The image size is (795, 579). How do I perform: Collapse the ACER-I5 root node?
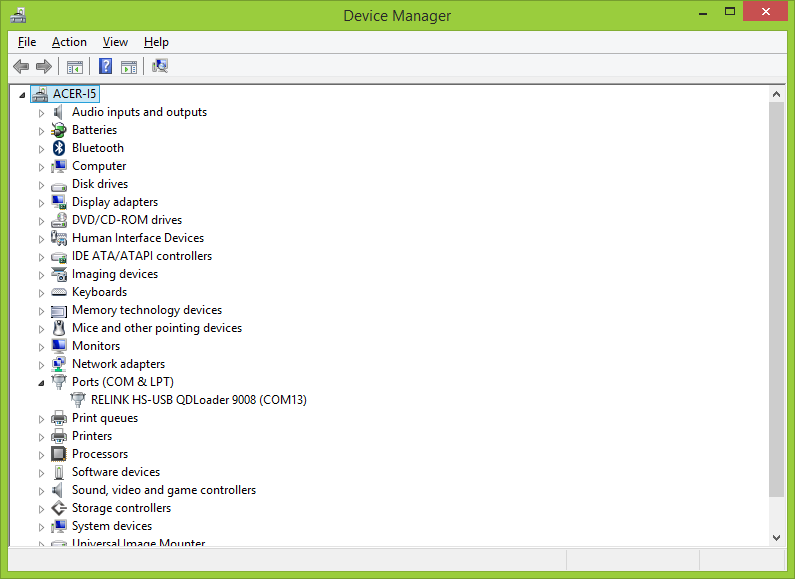coord(23,95)
